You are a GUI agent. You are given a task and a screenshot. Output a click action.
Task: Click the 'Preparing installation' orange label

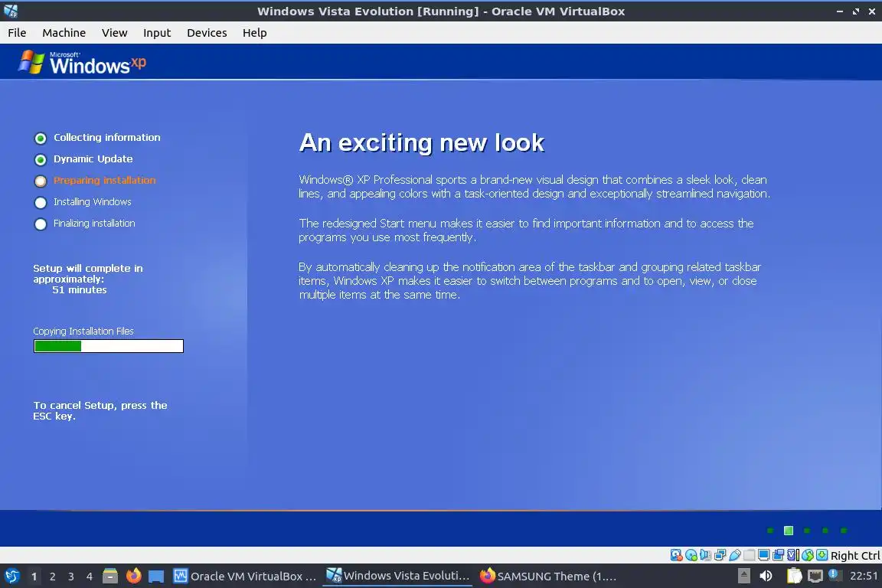pos(105,180)
